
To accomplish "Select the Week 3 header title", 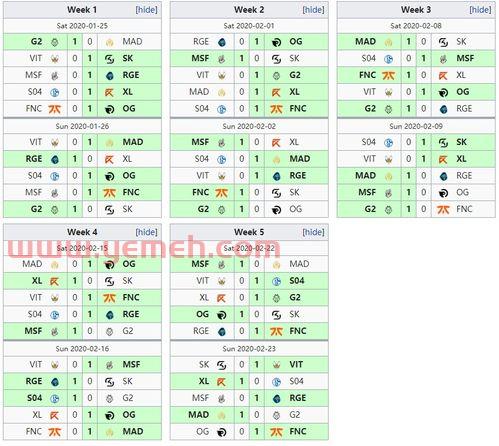I will [416, 10].
